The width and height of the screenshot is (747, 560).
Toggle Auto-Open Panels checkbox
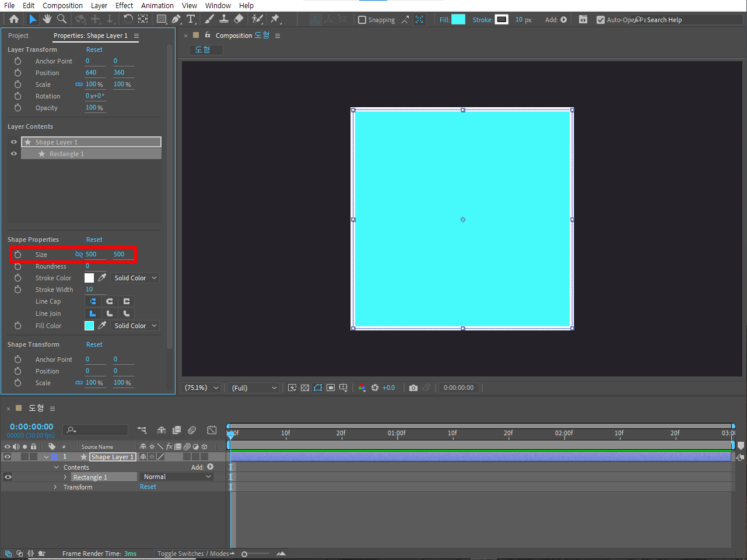[x=601, y=20]
